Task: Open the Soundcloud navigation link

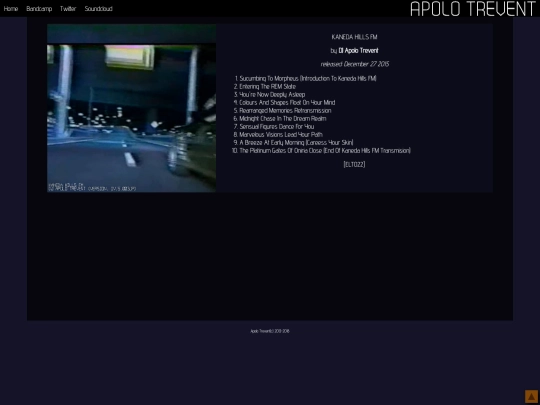Action: [x=98, y=9]
